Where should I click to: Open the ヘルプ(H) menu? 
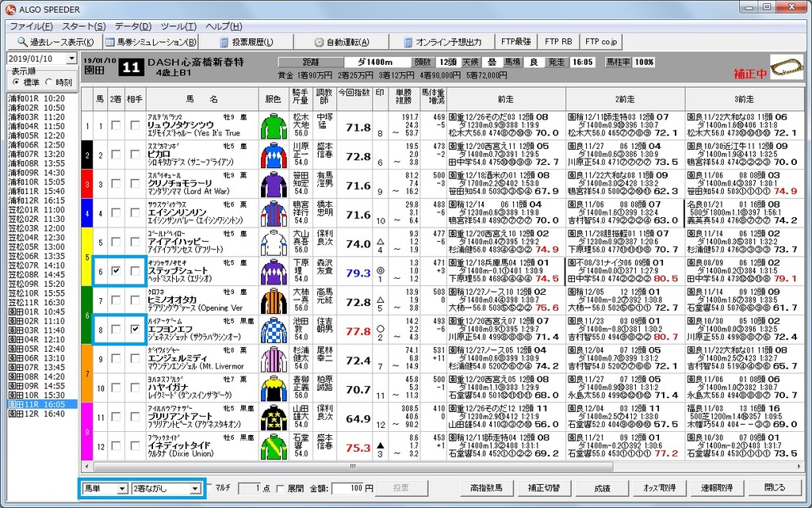point(224,26)
